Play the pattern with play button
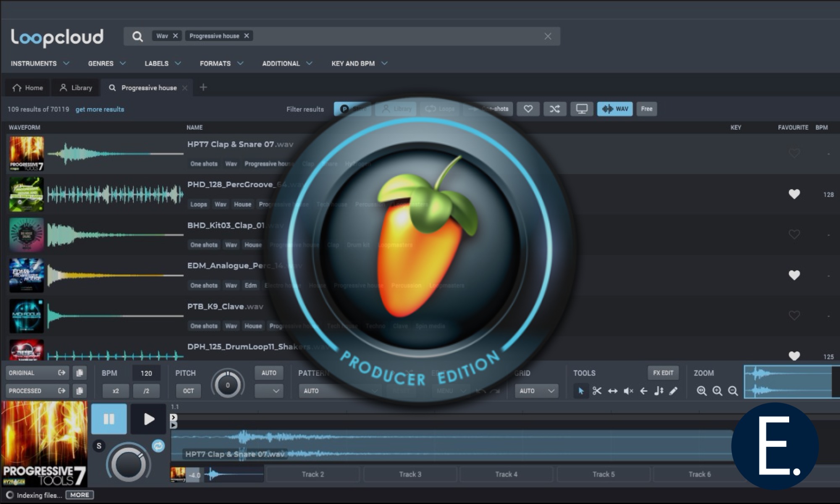The height and width of the screenshot is (504, 840). click(148, 419)
